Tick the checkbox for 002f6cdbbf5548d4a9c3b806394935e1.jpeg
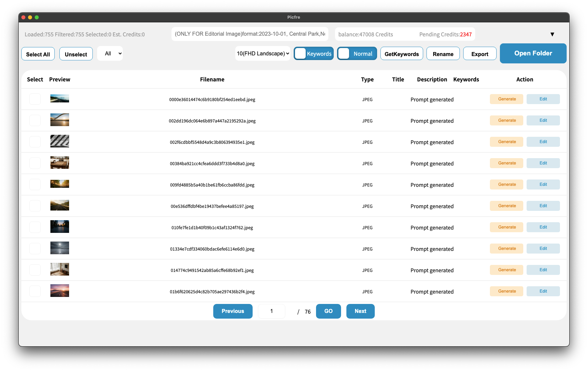This screenshot has height=371, width=588. point(35,142)
